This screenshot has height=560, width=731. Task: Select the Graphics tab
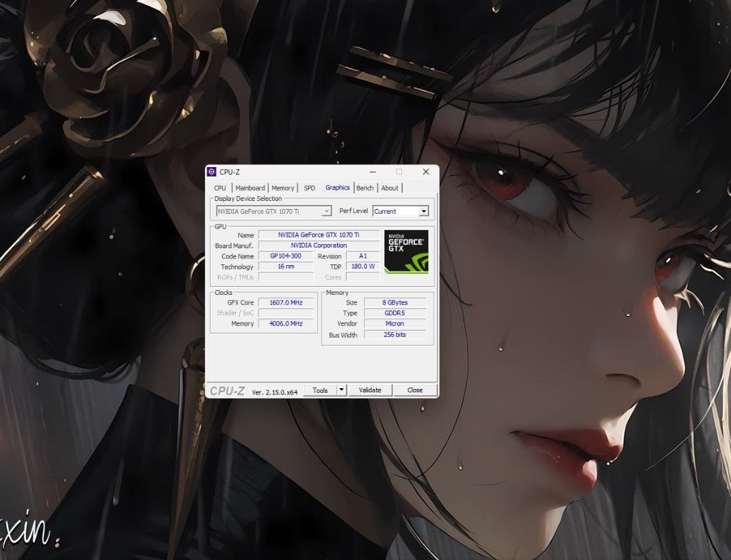(x=338, y=187)
